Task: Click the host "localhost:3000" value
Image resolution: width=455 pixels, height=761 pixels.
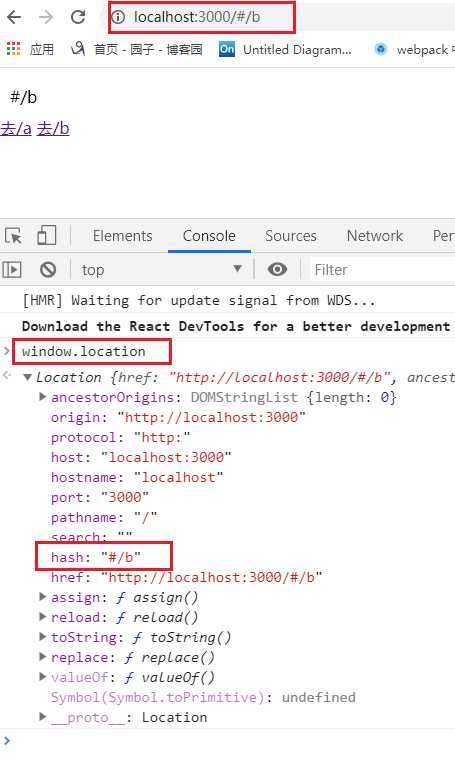Action: click(x=166, y=457)
